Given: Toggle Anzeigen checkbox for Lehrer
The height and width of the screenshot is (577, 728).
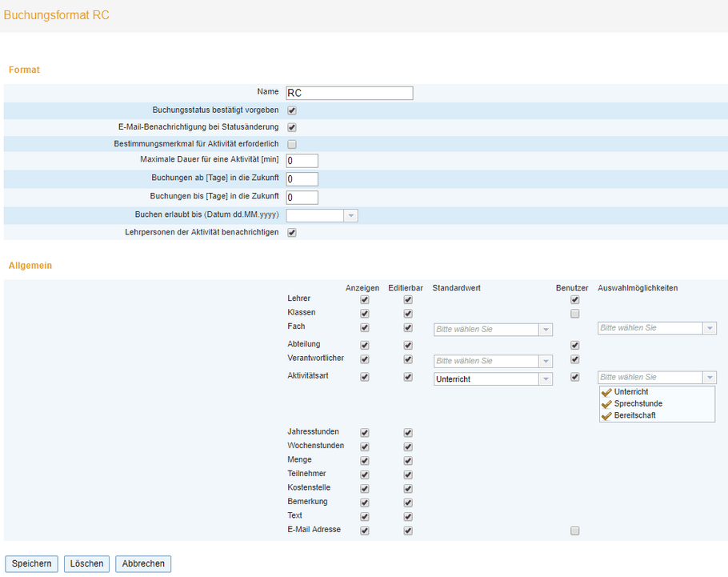Looking at the screenshot, I should 365,299.
